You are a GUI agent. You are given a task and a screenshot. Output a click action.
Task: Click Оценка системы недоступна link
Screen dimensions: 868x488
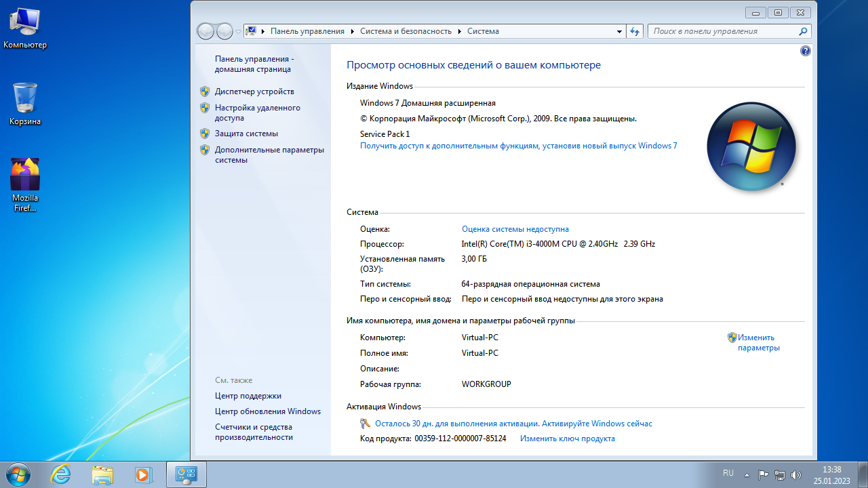coord(515,229)
